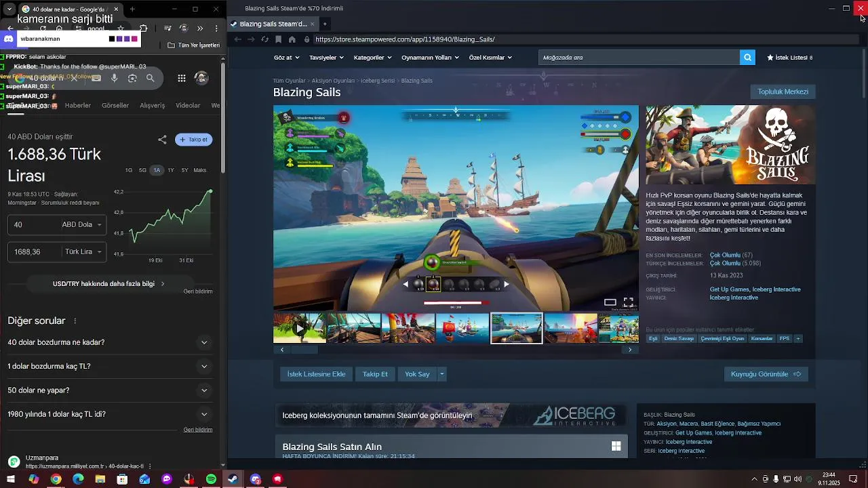The width and height of the screenshot is (868, 488).
Task: Select the 1G chart range tab
Action: point(129,170)
